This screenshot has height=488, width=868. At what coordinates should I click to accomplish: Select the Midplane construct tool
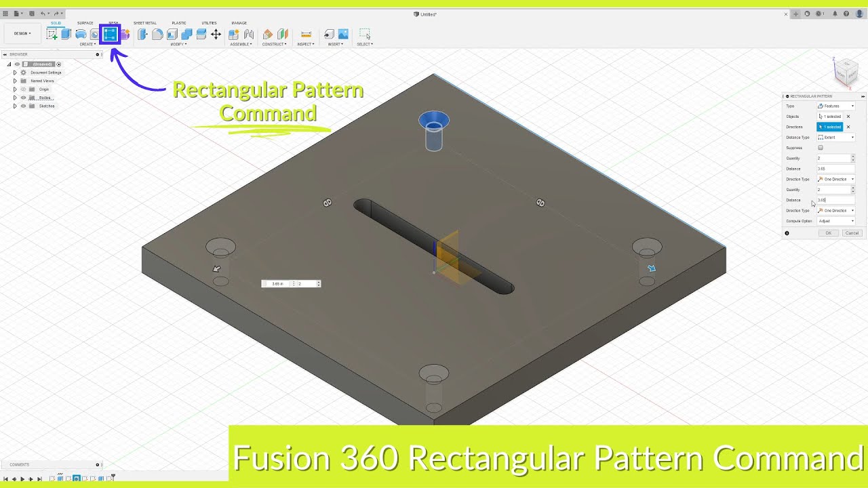pyautogui.click(x=283, y=34)
